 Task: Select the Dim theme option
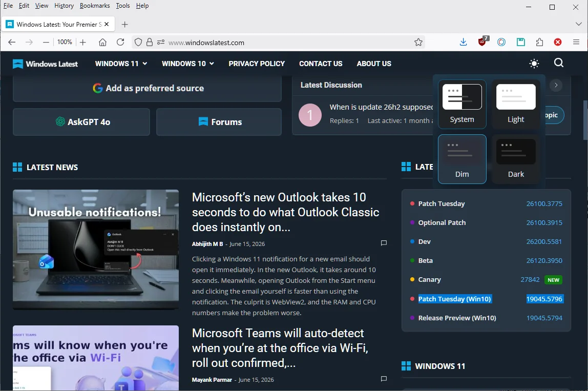[462, 159]
